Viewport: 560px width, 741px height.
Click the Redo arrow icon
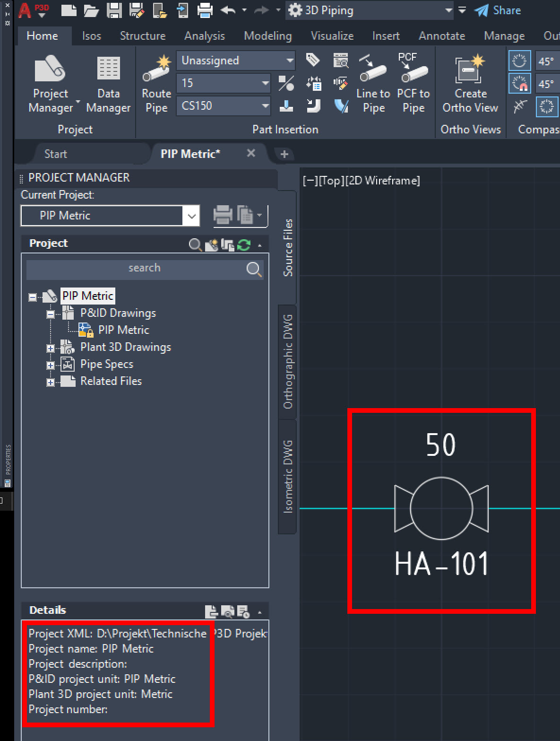click(261, 10)
